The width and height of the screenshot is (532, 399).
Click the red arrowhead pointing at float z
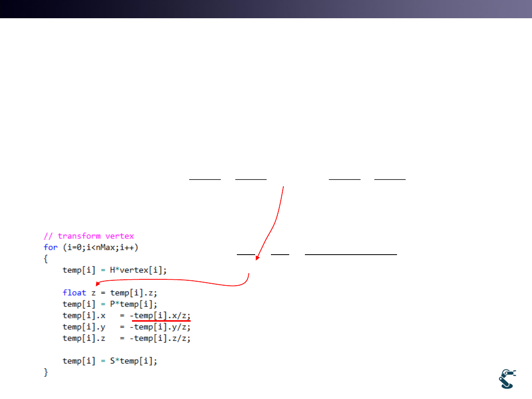tap(99, 284)
